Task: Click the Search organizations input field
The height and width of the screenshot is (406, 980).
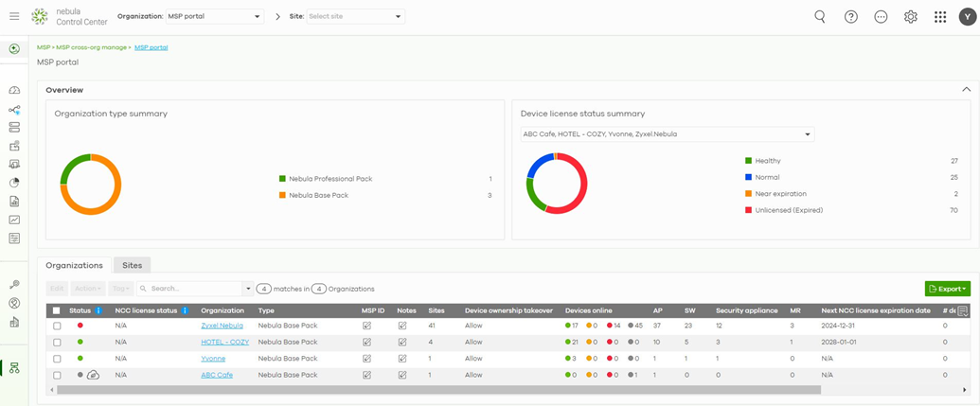Action: 190,289
